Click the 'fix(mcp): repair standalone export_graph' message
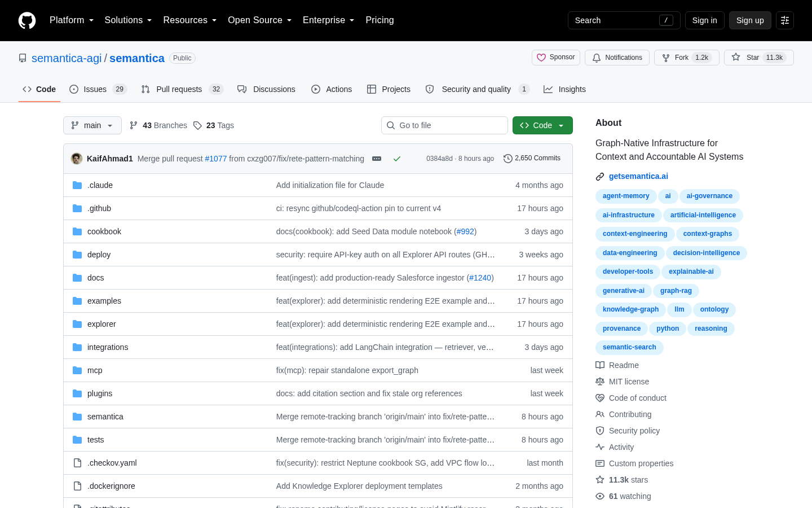812x508 pixels. tap(347, 370)
